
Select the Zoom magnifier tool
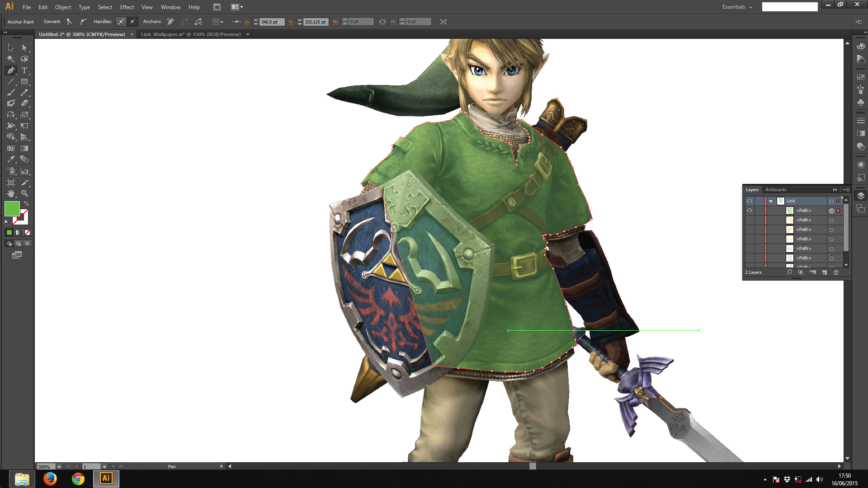pyautogui.click(x=24, y=193)
